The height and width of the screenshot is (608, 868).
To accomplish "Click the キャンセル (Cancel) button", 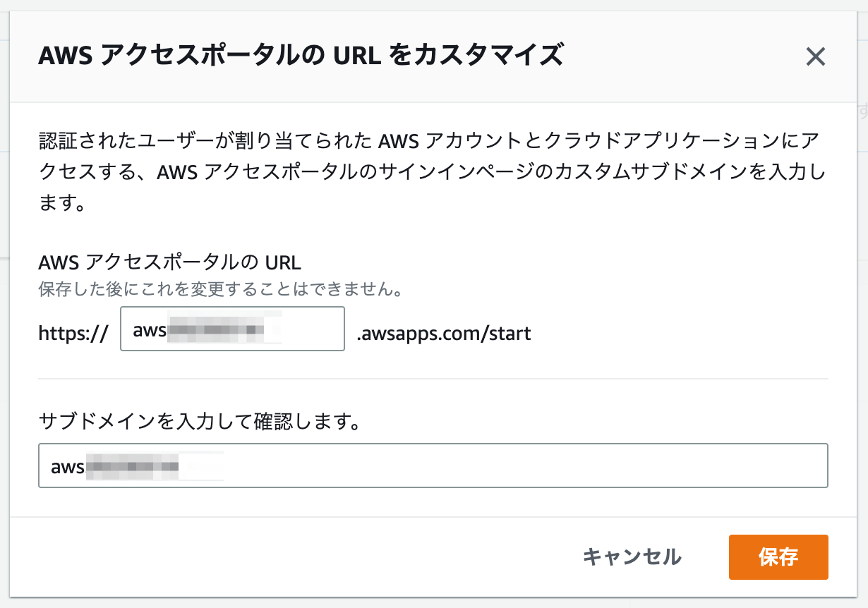I will (x=632, y=557).
